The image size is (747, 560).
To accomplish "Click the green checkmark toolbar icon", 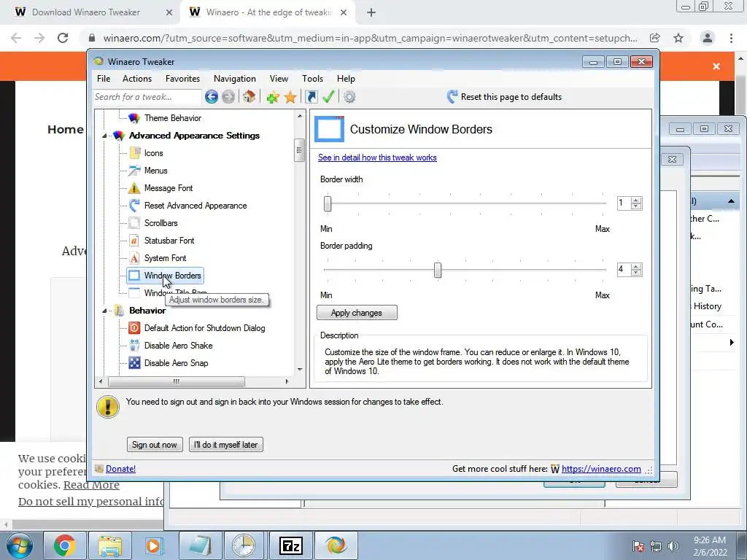I will pos(328,97).
